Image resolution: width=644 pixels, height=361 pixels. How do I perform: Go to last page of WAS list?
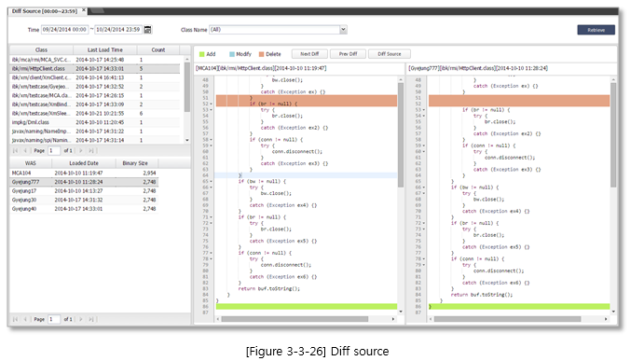[x=91, y=319]
